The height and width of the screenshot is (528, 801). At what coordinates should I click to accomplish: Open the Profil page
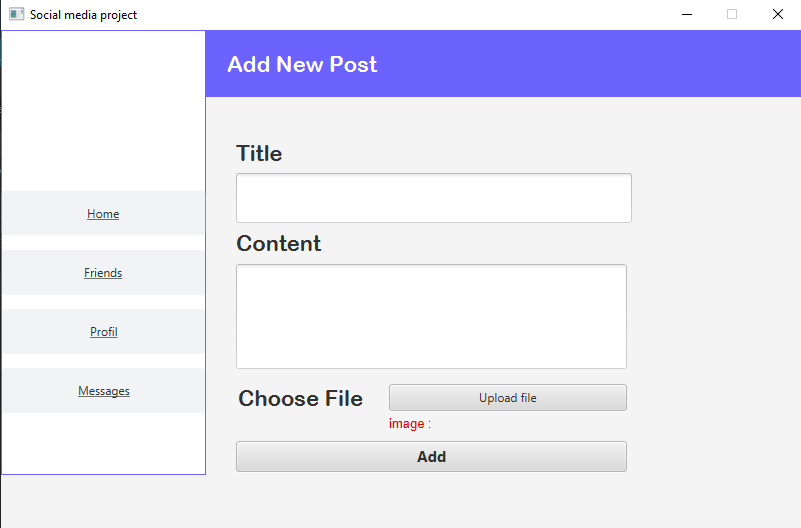(x=103, y=332)
